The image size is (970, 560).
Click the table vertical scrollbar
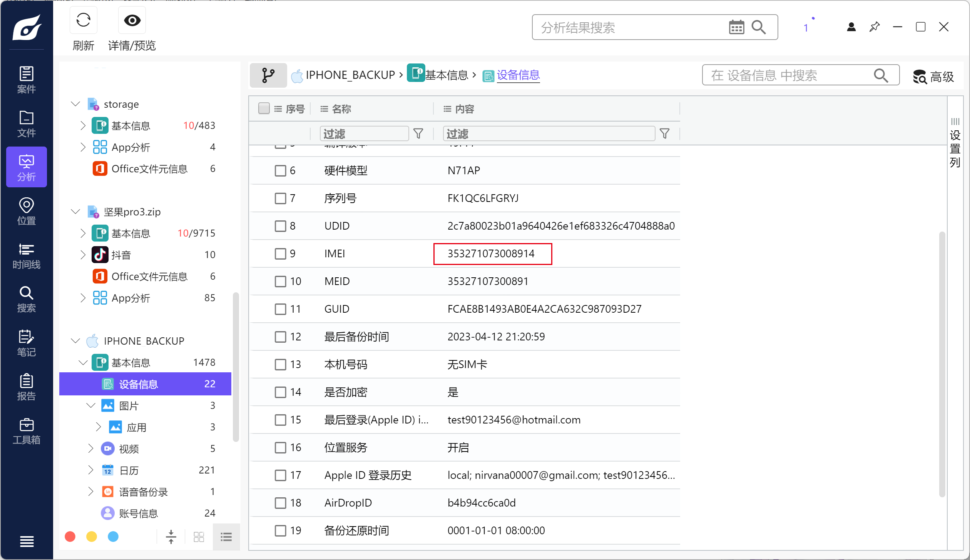(x=942, y=363)
